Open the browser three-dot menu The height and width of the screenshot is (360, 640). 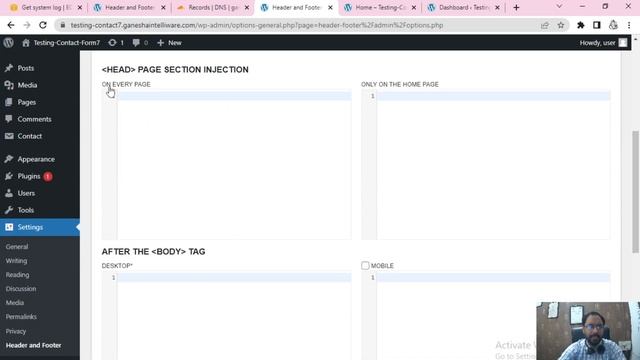click(629, 25)
